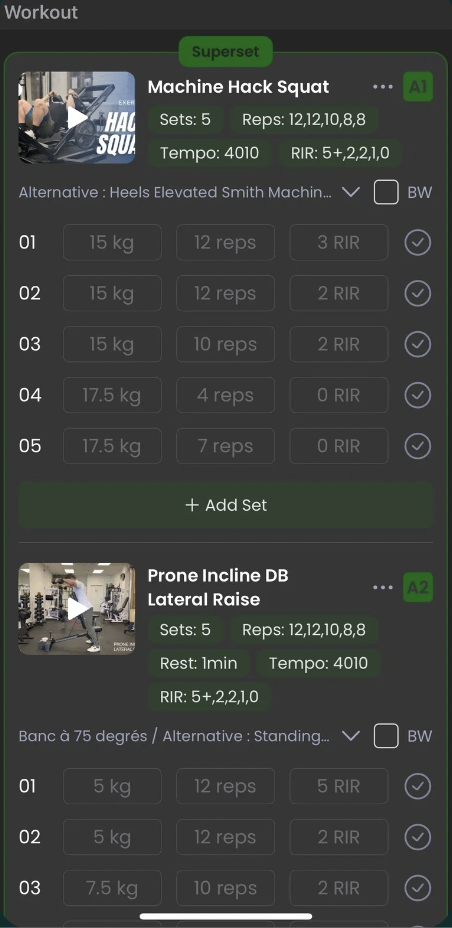Select the Superset label at top
The image size is (452, 928).
[x=225, y=51]
